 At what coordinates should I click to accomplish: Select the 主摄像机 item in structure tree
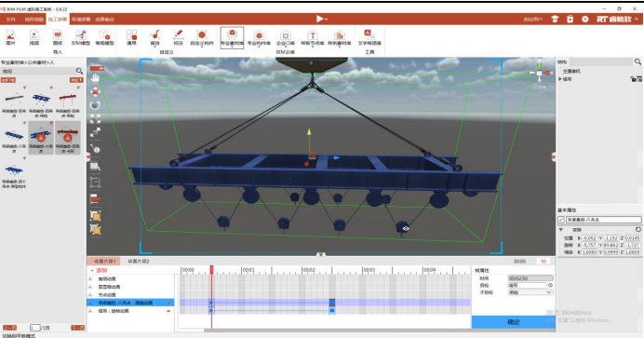tap(571, 71)
